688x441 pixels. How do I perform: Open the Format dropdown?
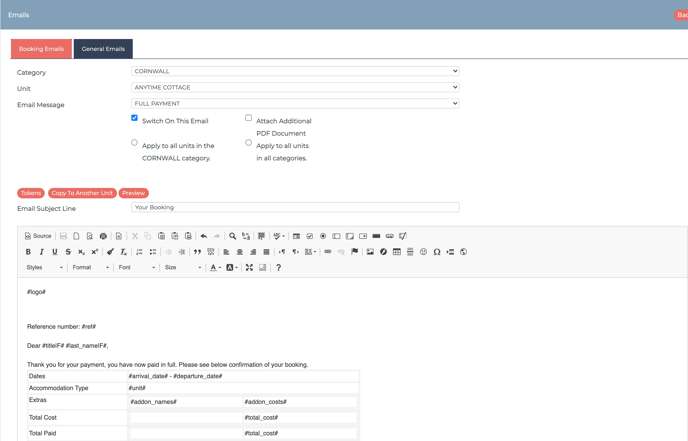[x=90, y=268]
